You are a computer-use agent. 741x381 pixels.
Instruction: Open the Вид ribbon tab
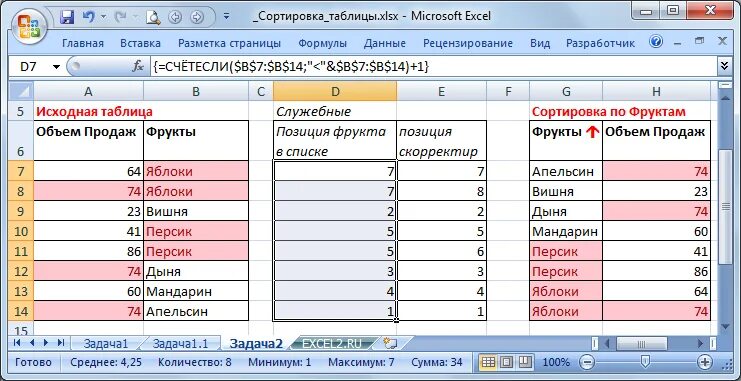tap(540, 43)
